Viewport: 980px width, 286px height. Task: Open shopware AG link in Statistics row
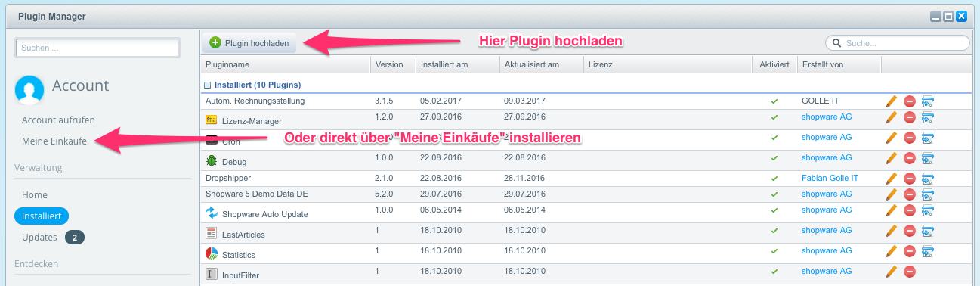(827, 250)
